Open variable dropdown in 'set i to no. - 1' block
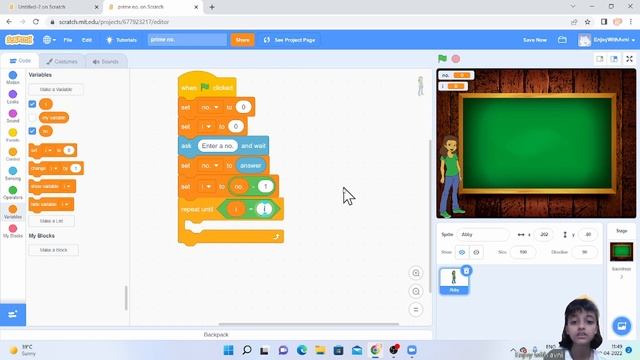The width and height of the screenshot is (640, 360). [206, 187]
